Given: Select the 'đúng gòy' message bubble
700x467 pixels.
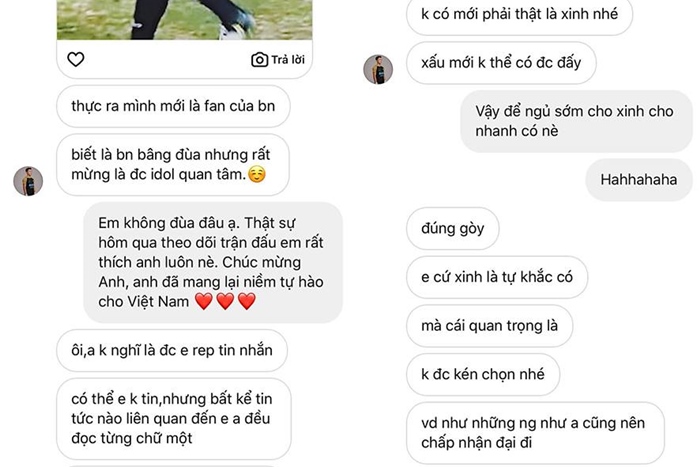Looking at the screenshot, I should click(453, 229).
